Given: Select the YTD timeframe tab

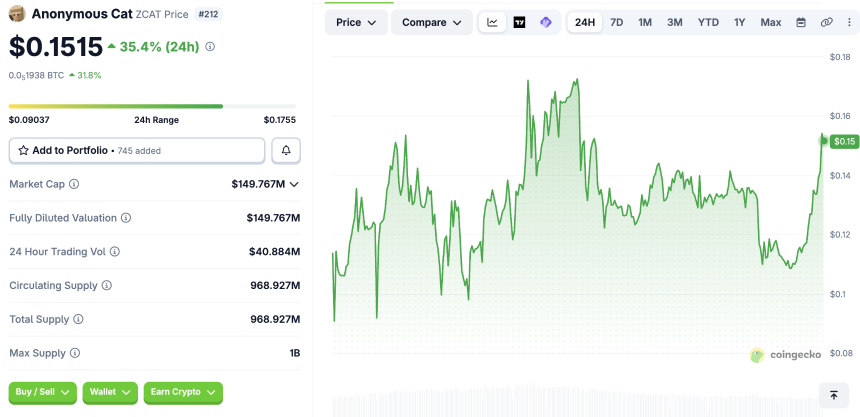Looking at the screenshot, I should point(708,22).
